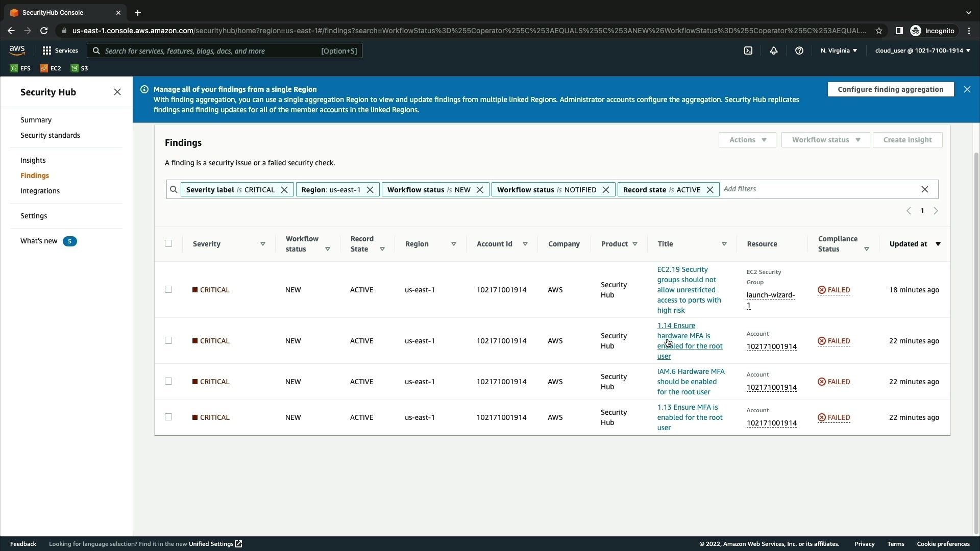980x551 pixels.
Task: Open Integrations in the Security Hub sidebar
Action: click(x=40, y=191)
